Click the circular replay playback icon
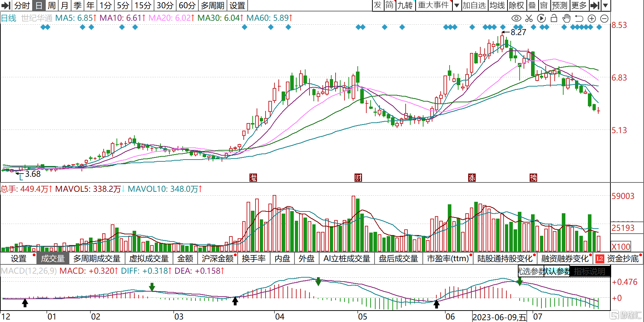This screenshot has width=644, height=322. tap(541, 18)
